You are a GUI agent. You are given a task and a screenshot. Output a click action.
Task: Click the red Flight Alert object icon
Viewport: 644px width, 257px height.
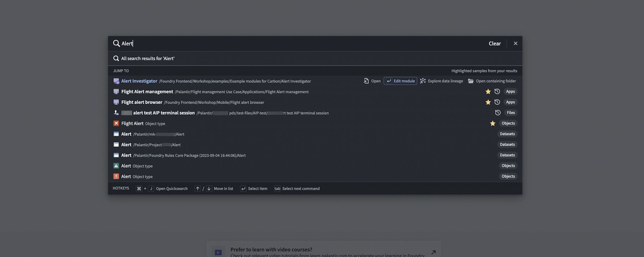click(116, 123)
